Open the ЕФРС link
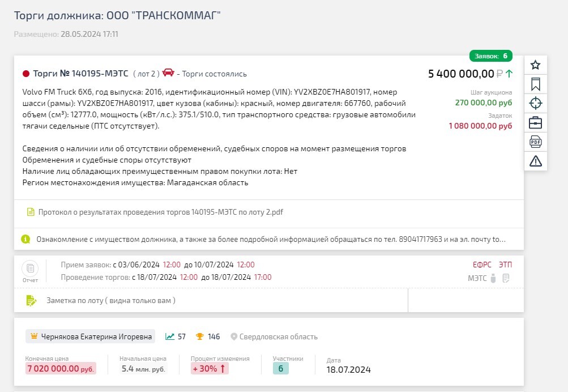568x392 pixels. click(482, 265)
